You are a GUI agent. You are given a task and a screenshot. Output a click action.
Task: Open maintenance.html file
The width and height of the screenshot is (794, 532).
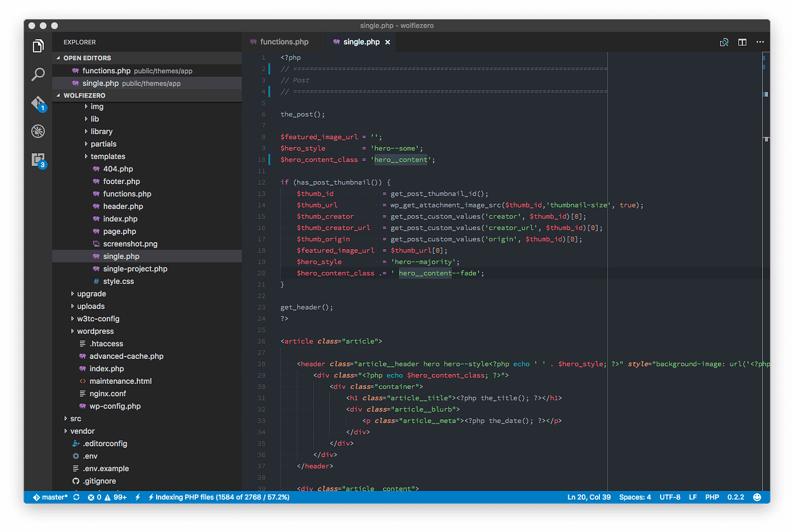(x=147, y=381)
